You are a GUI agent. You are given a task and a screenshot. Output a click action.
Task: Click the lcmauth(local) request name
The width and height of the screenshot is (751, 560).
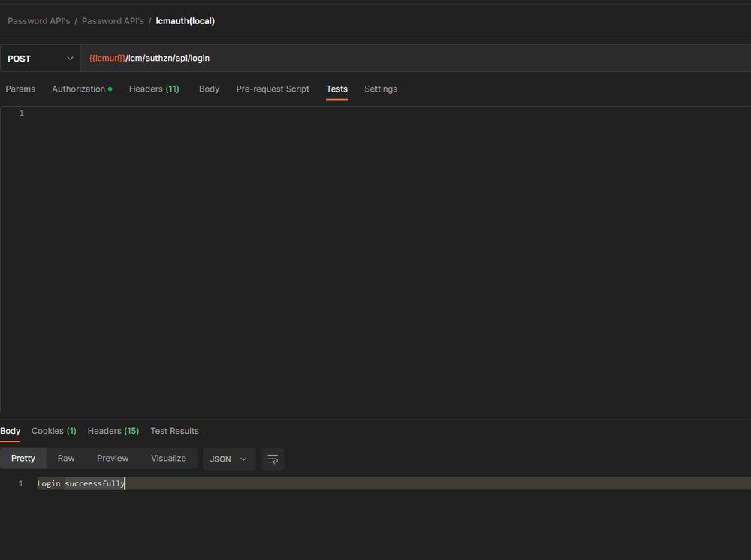pos(185,21)
